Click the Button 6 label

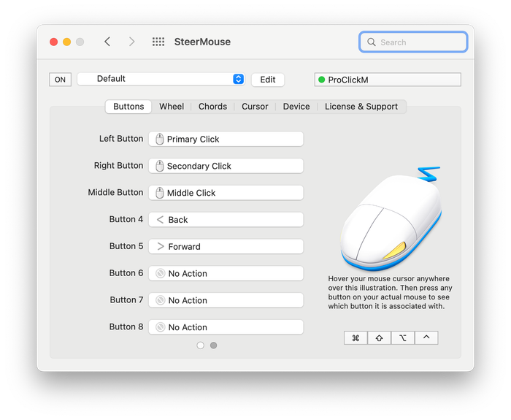[x=126, y=273]
